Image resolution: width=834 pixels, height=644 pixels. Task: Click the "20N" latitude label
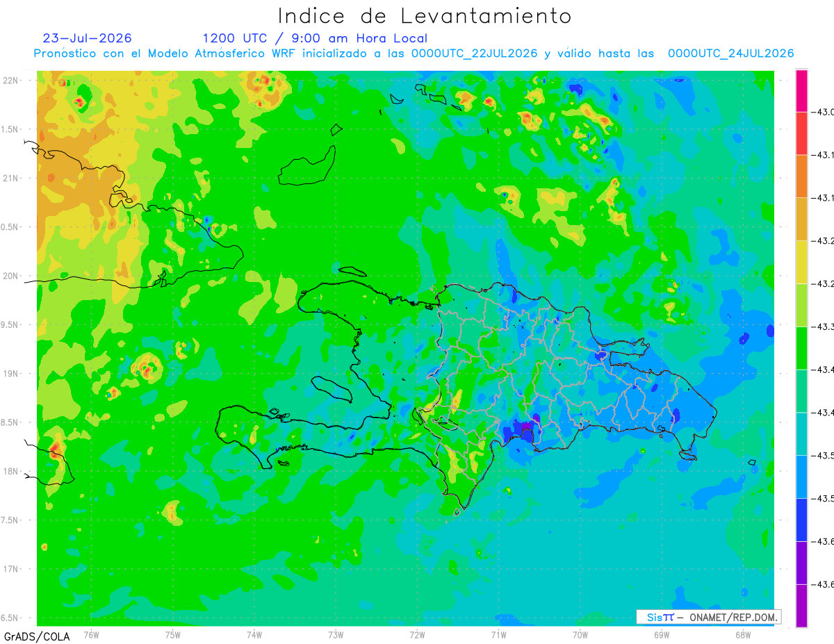[x=11, y=276]
